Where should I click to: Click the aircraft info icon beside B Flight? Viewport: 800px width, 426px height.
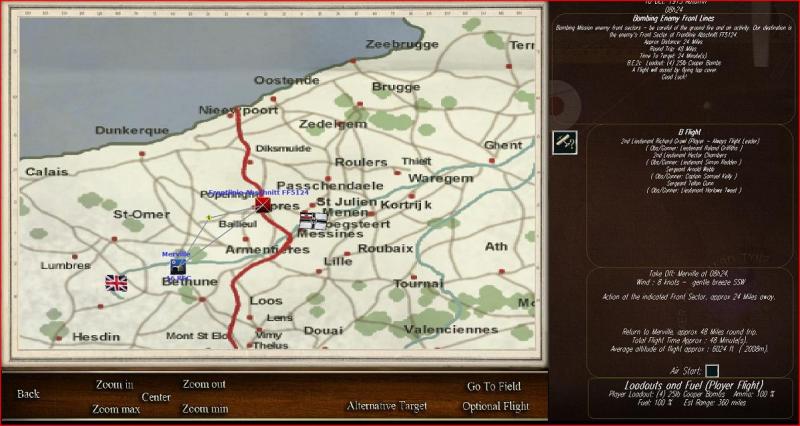pyautogui.click(x=565, y=142)
